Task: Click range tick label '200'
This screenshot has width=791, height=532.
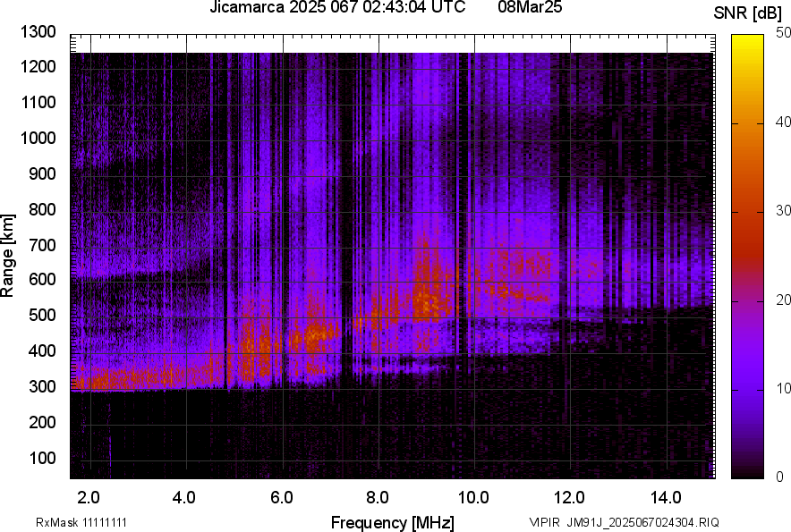Action: [x=42, y=422]
